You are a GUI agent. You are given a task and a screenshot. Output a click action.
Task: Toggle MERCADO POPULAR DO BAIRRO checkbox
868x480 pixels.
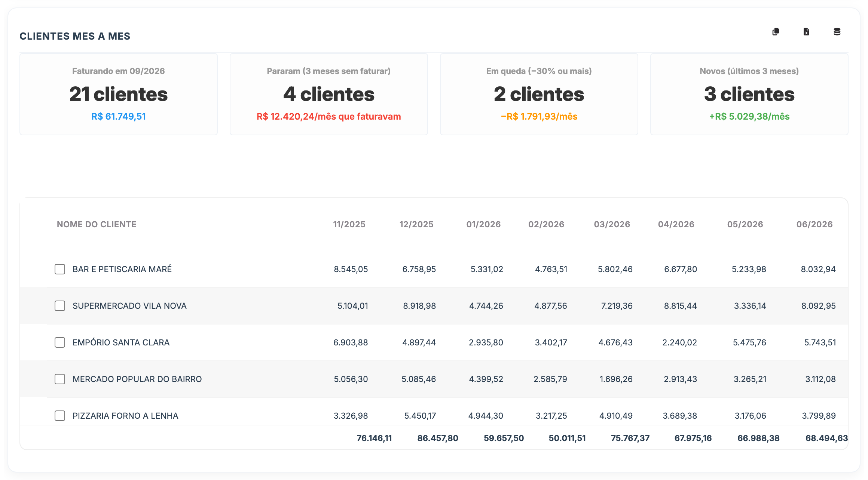coord(60,379)
